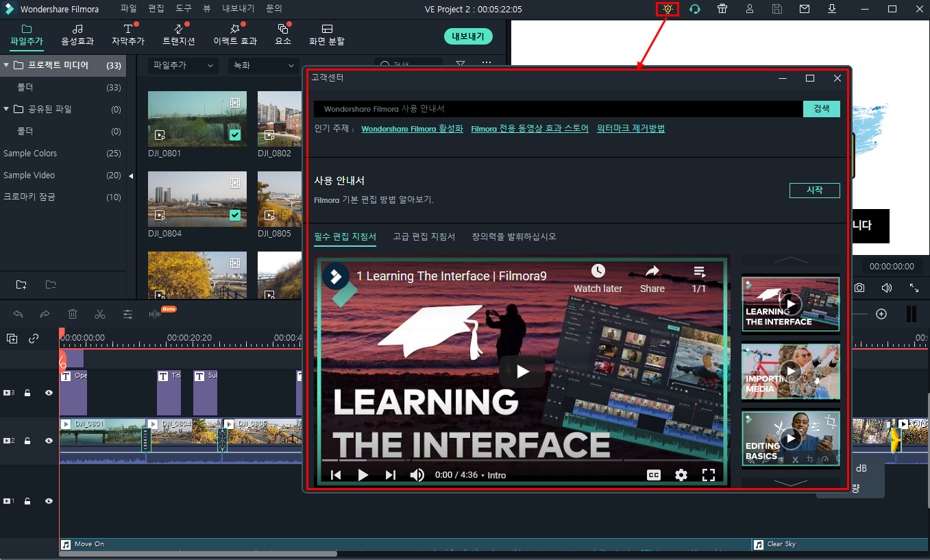The width and height of the screenshot is (930, 560).
Task: Click the trash delete icon
Action: (x=73, y=314)
